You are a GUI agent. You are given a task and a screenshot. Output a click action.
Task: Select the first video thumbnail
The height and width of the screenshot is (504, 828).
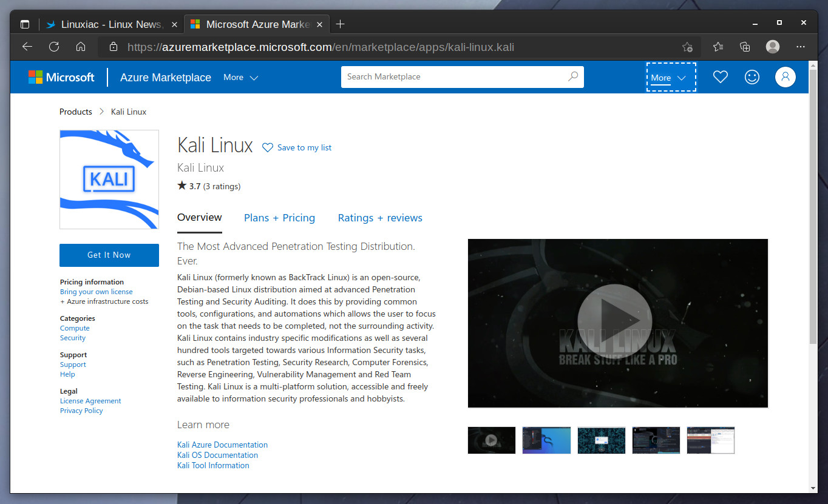click(492, 440)
